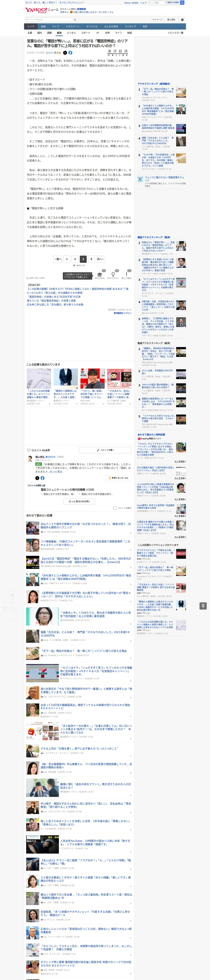Click the 東洋経済 ONLINE publisher logo
The height and width of the screenshot is (980, 210).
pyautogui.click(x=118, y=53)
